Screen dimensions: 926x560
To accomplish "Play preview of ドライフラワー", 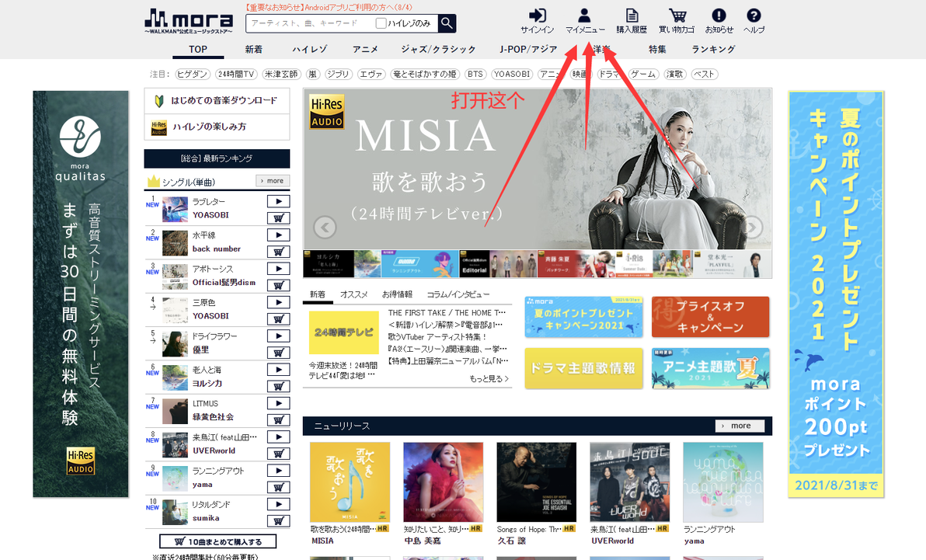I will [278, 336].
